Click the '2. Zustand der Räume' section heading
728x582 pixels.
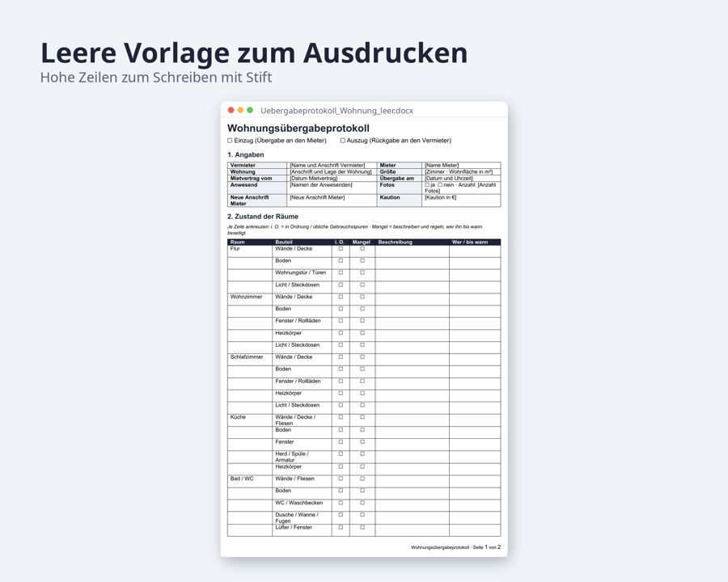(263, 217)
